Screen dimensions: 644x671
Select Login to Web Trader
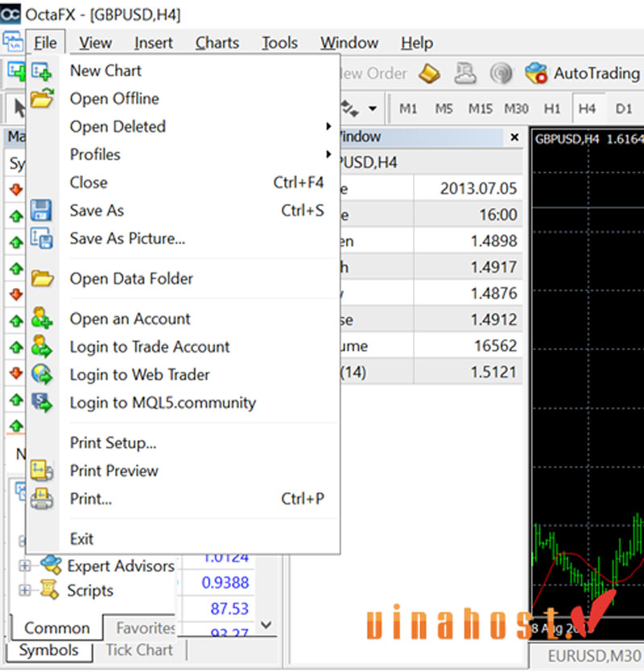[182, 375]
